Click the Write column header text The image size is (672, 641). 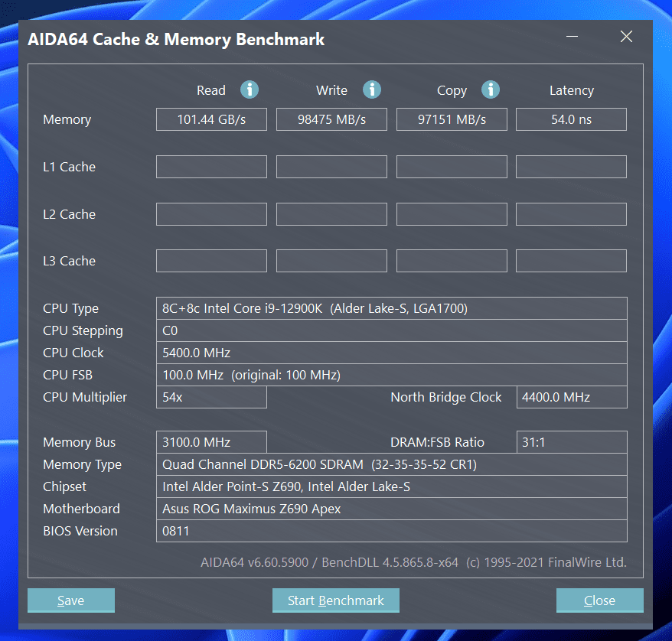point(331,90)
